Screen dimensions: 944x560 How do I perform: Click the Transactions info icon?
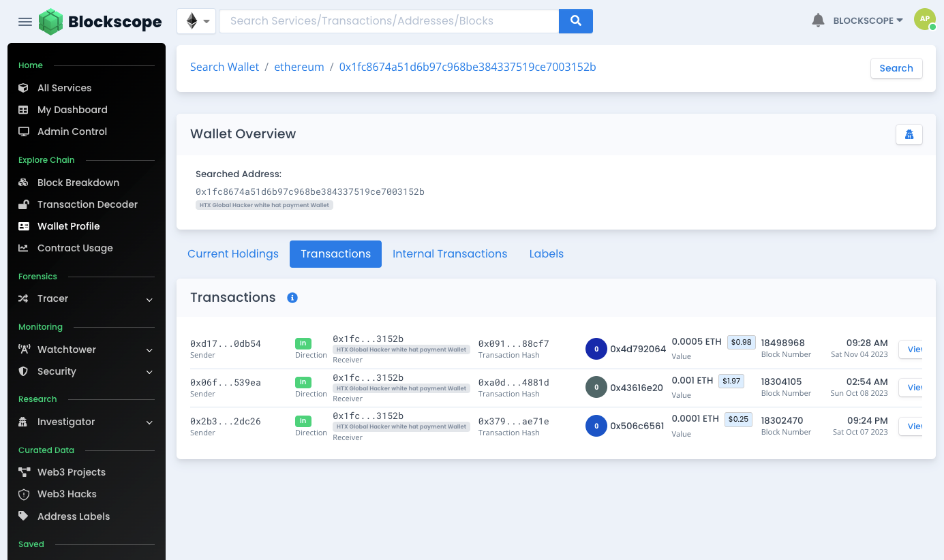[292, 298]
